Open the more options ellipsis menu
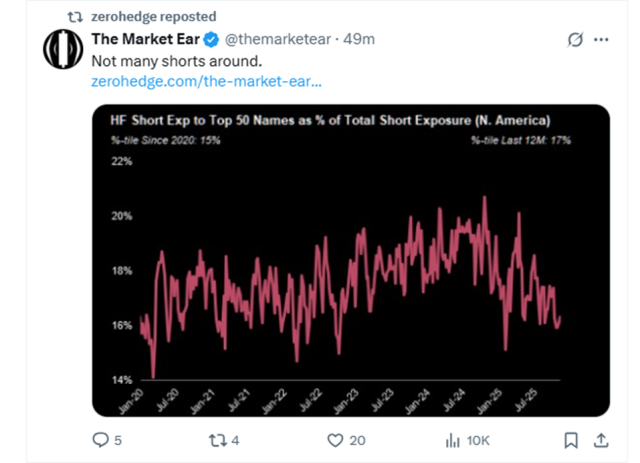The width and height of the screenshot is (640, 463). [x=601, y=41]
